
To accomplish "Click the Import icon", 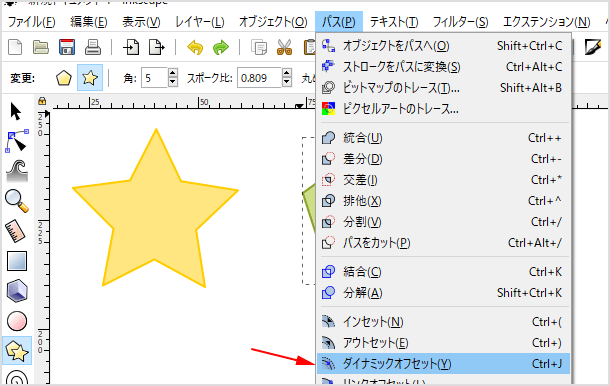I will coord(131,47).
